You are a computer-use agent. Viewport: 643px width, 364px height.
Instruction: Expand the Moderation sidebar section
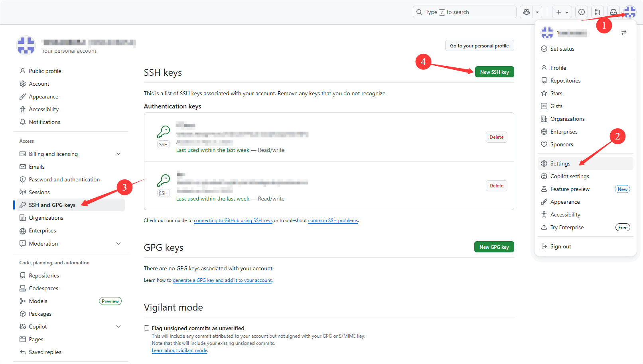click(x=118, y=244)
